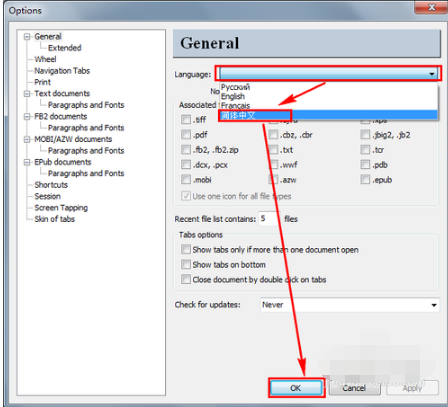
Task: Open the Shortcuts settings page
Action: tap(51, 185)
